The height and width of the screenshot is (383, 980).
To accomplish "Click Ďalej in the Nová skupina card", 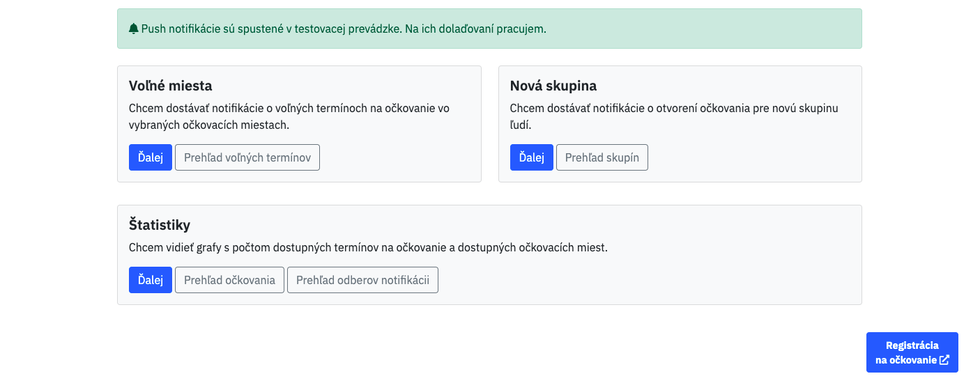I will pos(532,157).
